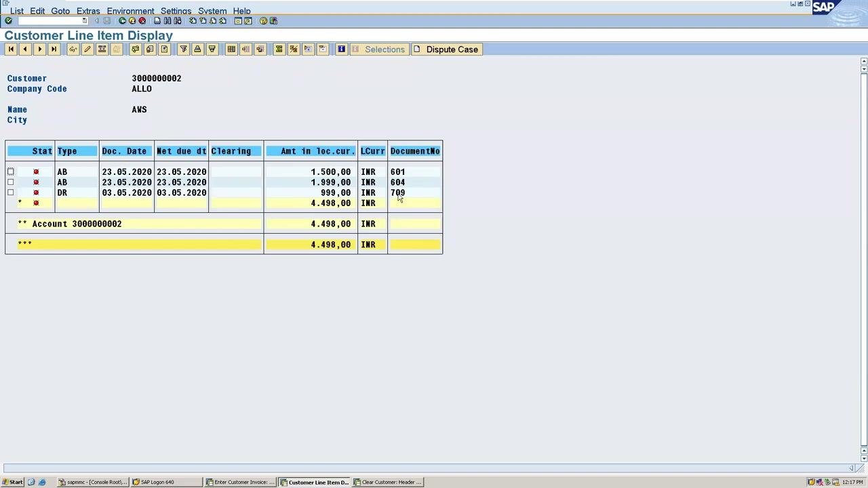Switch to Clear Customer Header taskbar window
868x488 pixels.
click(389, 482)
